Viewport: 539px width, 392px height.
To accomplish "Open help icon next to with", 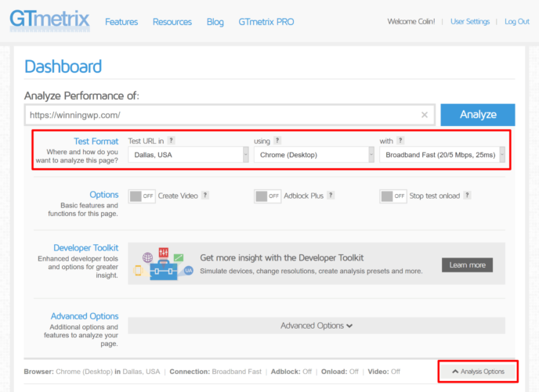I will pyautogui.click(x=400, y=140).
